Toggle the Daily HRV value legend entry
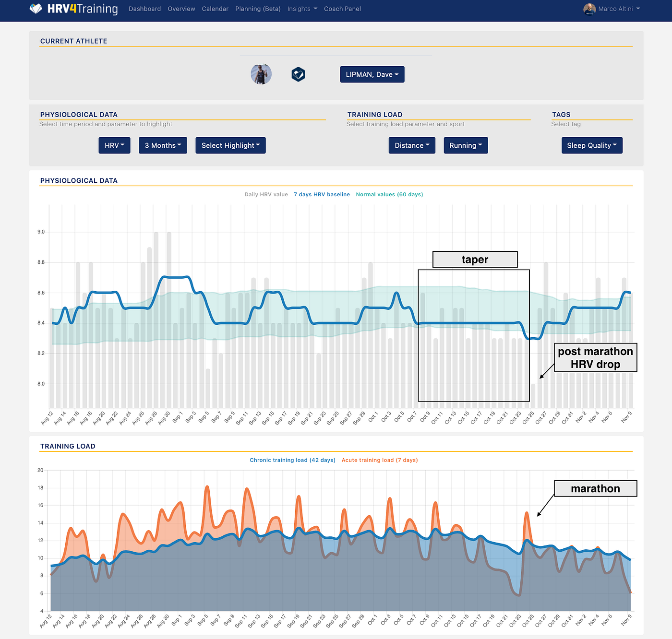The width and height of the screenshot is (672, 639). [266, 194]
